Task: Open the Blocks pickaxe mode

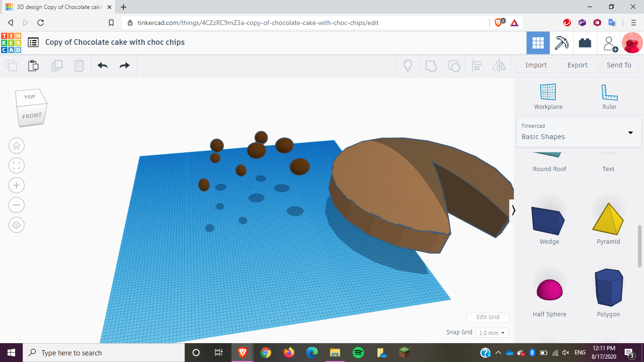Action: (561, 43)
